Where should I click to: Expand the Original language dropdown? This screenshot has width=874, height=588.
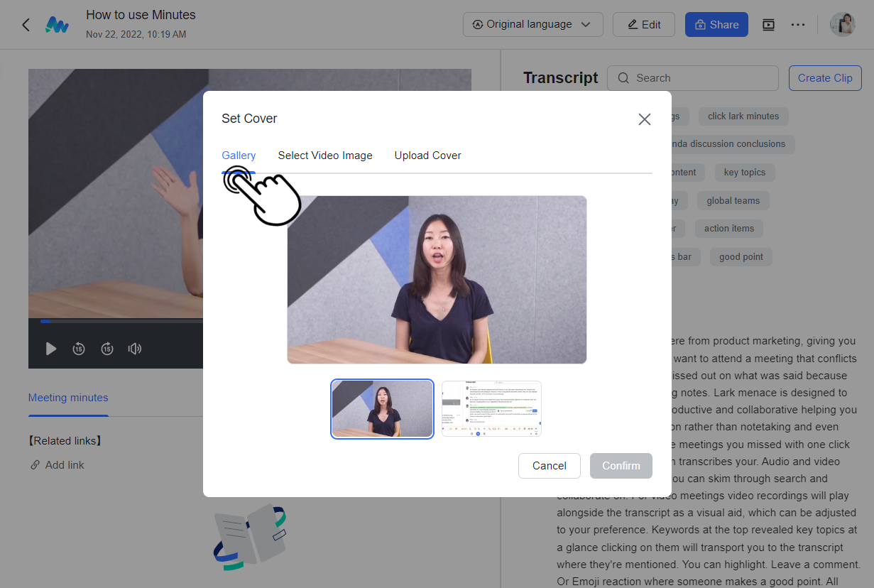[532, 25]
